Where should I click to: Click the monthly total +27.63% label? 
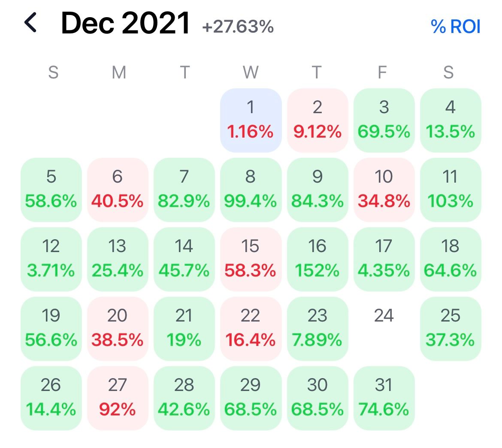238,27
